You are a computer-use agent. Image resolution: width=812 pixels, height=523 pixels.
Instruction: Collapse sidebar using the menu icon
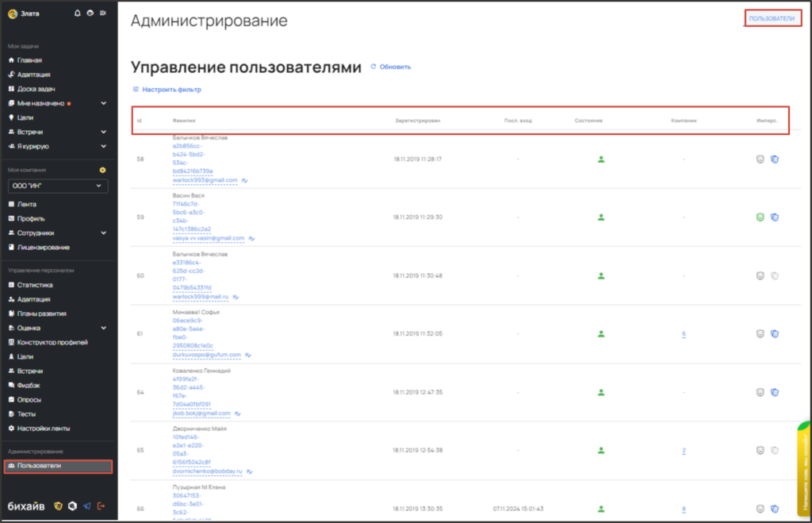pyautogui.click(x=103, y=13)
